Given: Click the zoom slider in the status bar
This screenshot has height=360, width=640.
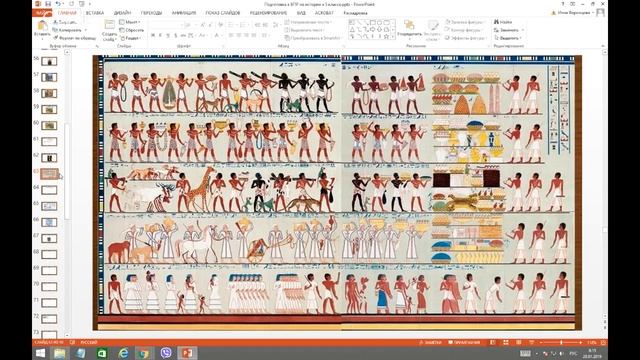Looking at the screenshot, I should point(561,342).
